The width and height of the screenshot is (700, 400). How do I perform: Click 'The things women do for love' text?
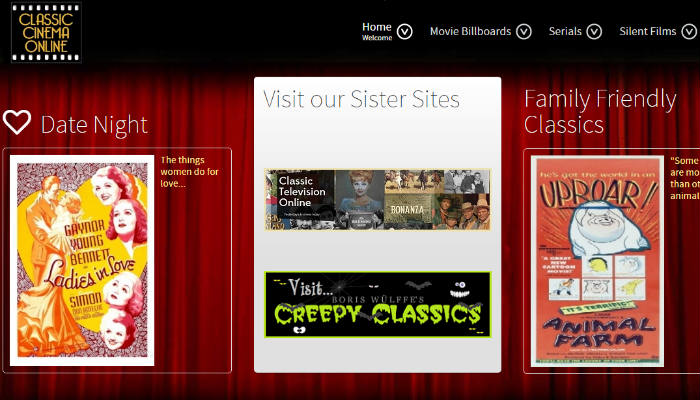point(189,171)
